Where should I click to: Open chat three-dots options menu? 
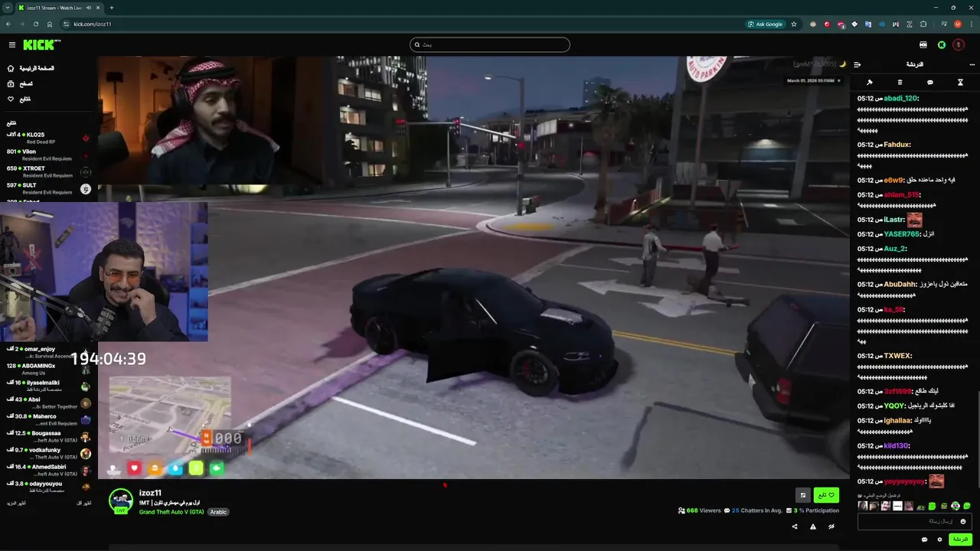(x=972, y=65)
